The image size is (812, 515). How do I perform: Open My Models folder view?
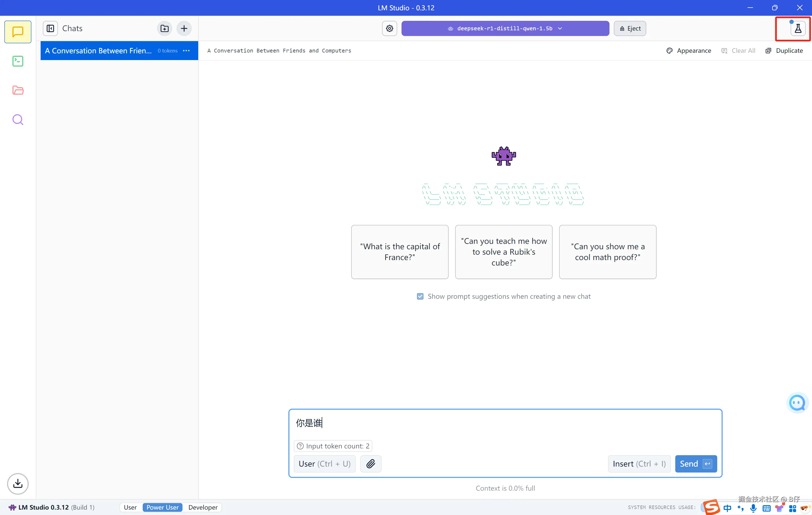[18, 90]
